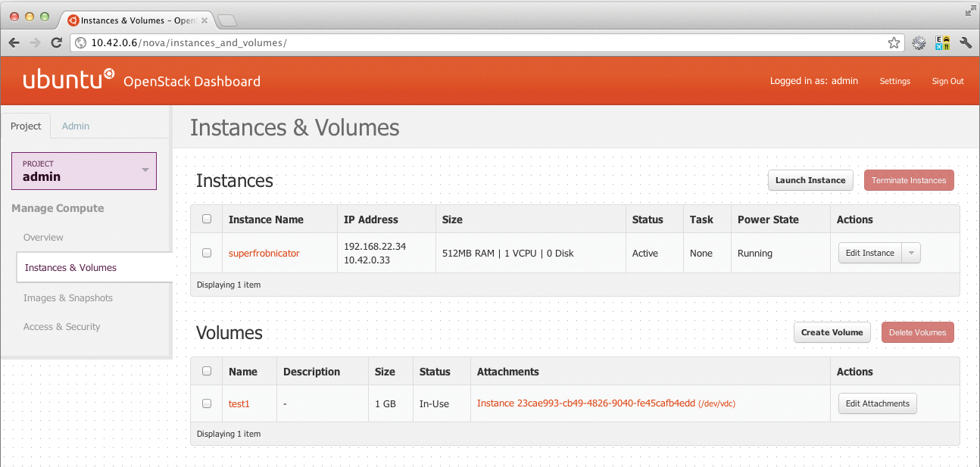Screen dimensions: 980x467
Task: Click the Launch Instance button
Action: coord(810,180)
